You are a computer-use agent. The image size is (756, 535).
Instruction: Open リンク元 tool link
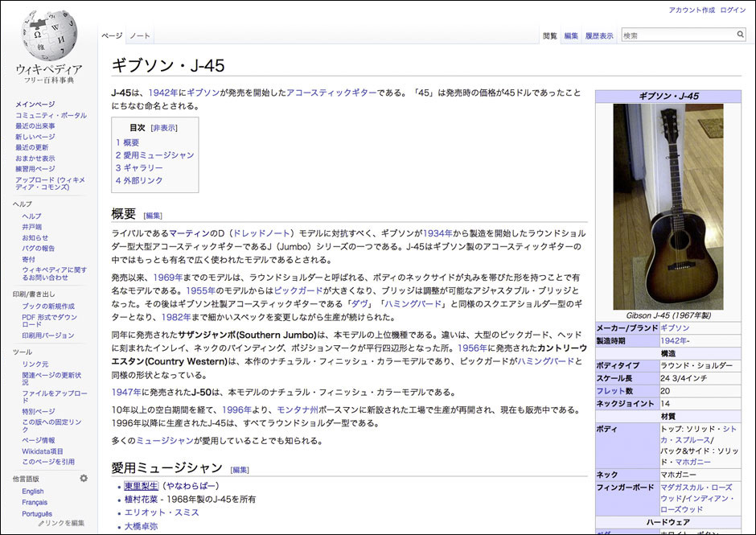(35, 364)
